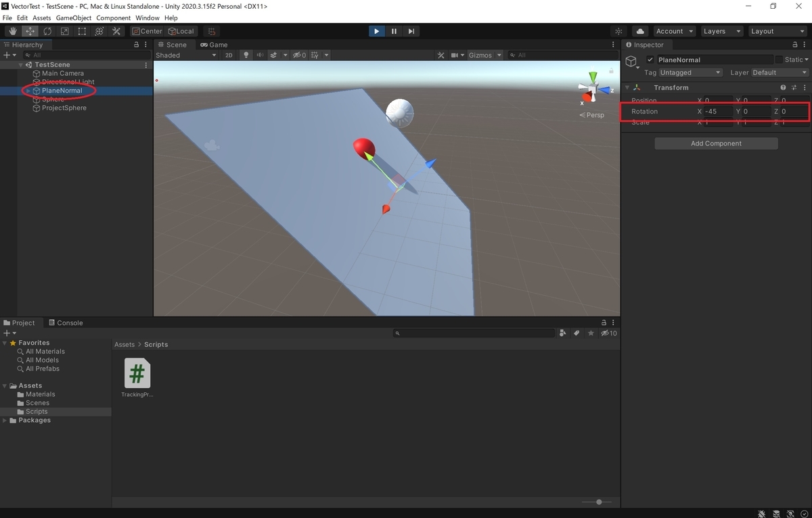
Task: Toggle PlaneNormal active checkbox
Action: [x=650, y=60]
